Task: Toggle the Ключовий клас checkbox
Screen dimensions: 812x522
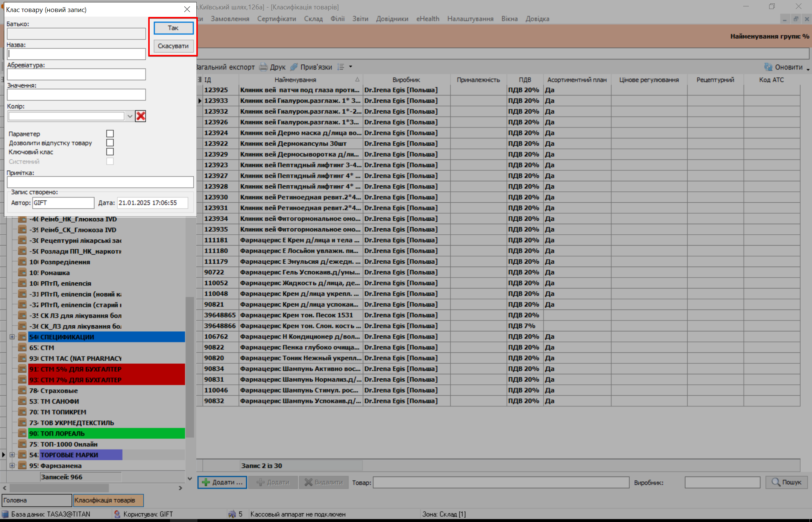Action: (110, 152)
